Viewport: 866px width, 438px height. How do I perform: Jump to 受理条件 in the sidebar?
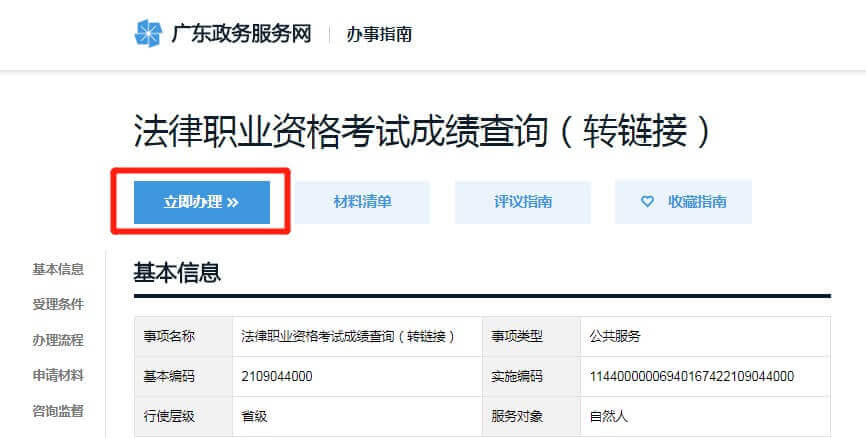[x=58, y=304]
